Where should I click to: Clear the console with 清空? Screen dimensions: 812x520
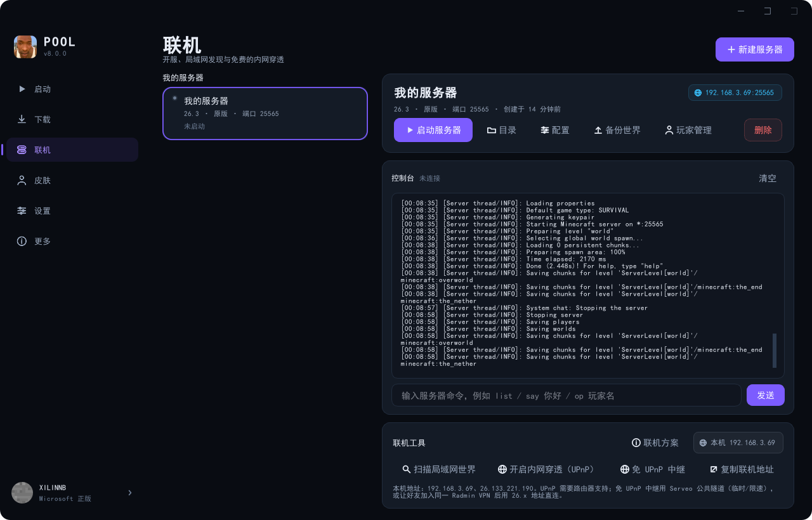point(768,178)
